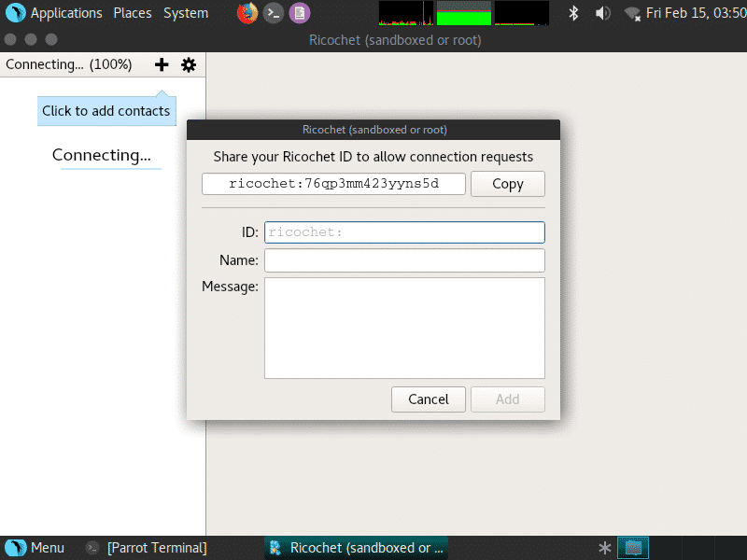Click the Parrot Menu logo icon at bottom

click(15, 548)
